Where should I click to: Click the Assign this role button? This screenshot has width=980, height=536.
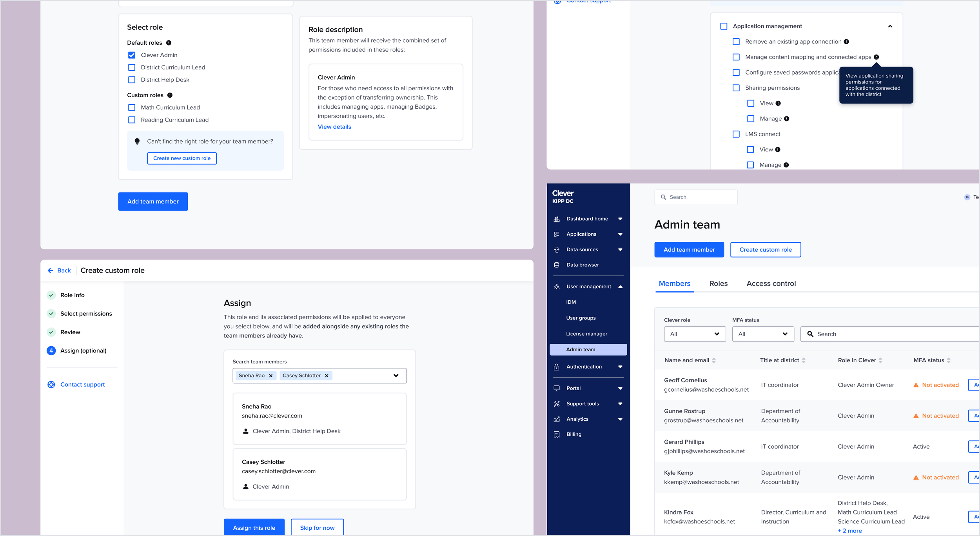pos(254,527)
